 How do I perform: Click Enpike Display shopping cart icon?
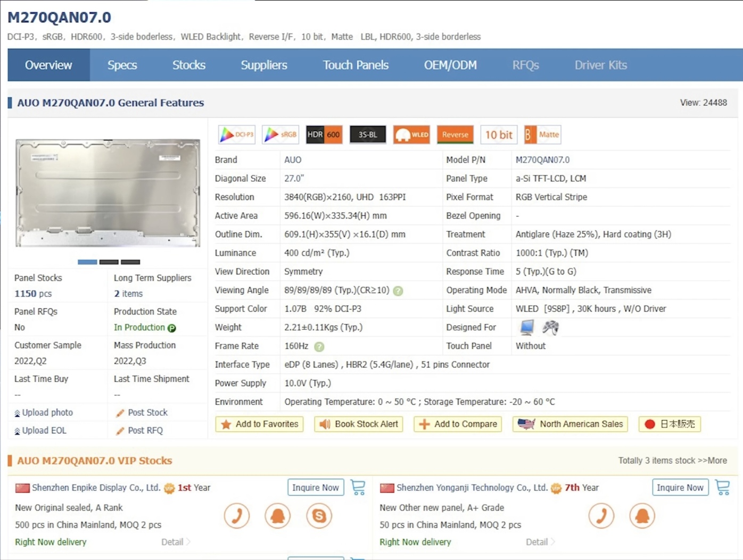point(358,487)
